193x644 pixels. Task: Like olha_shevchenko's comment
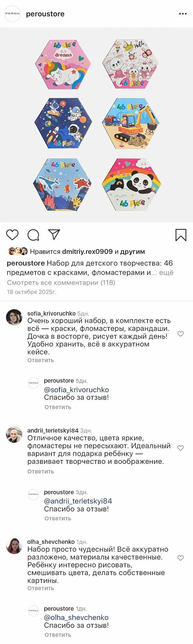click(180, 558)
